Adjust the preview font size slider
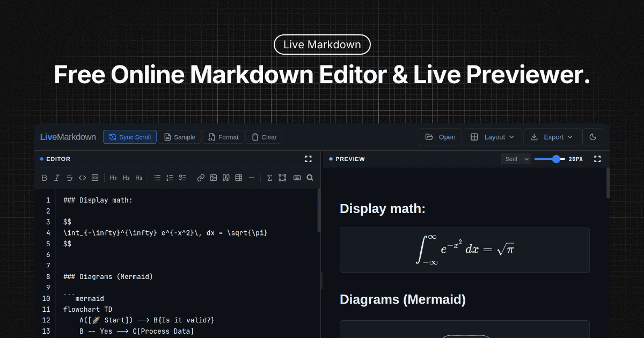644x338 pixels. tap(549, 159)
